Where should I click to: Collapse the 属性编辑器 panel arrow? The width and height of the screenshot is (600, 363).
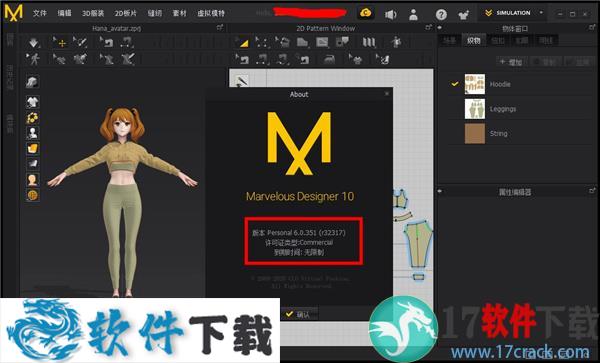[x=440, y=191]
